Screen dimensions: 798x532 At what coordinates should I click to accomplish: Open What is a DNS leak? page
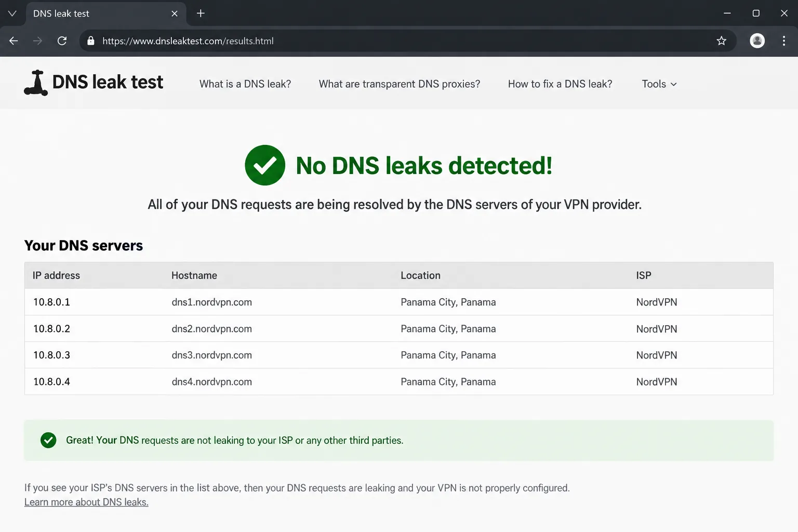pyautogui.click(x=245, y=84)
